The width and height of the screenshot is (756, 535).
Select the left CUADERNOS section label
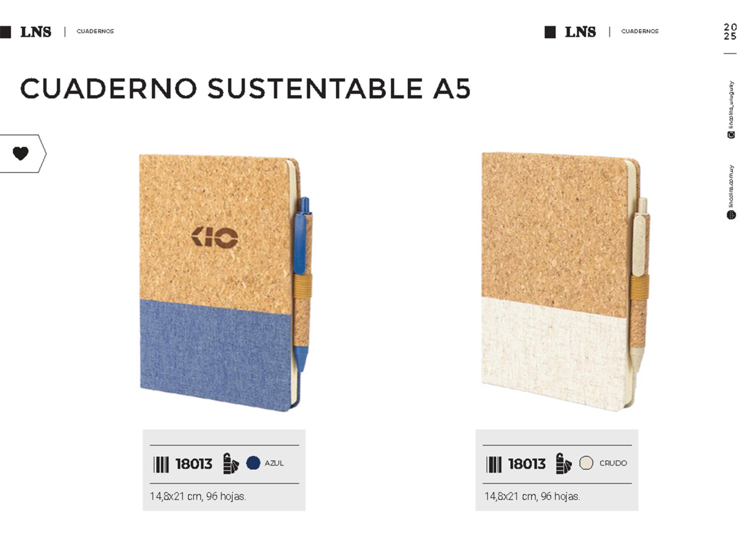click(95, 31)
